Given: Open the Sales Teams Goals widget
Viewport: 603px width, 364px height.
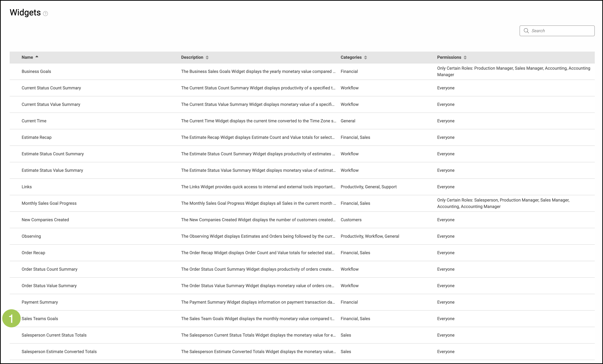Looking at the screenshot, I should pyautogui.click(x=40, y=319).
